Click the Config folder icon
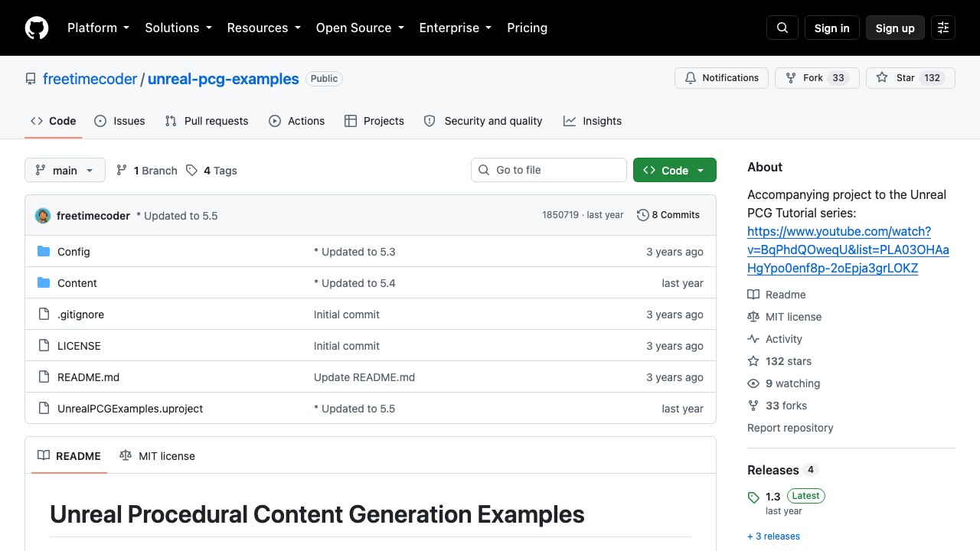The width and height of the screenshot is (980, 551). pos(44,252)
